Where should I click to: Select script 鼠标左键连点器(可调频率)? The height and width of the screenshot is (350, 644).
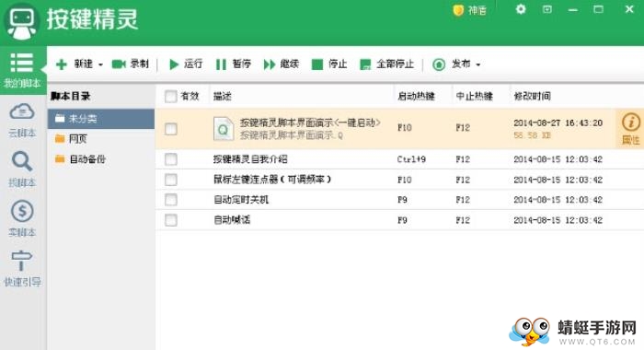click(272, 180)
